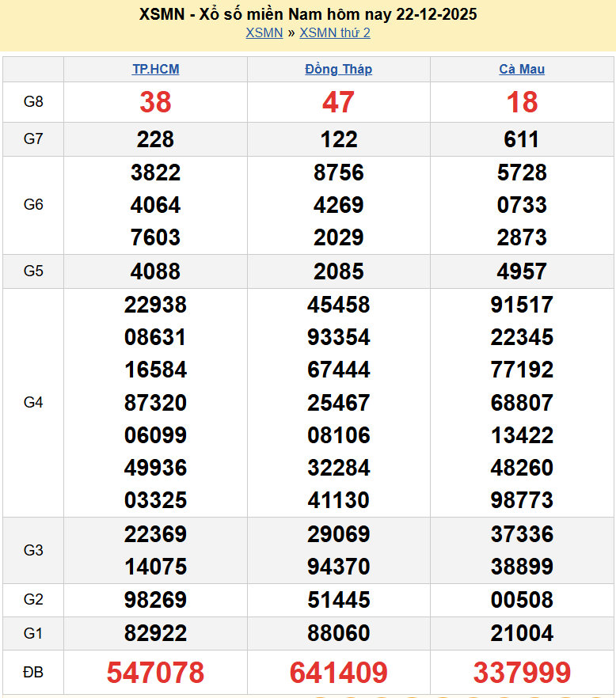The height and width of the screenshot is (698, 616).
Task: Select Đồng Tháp special prize number 641409
Action: point(338,673)
